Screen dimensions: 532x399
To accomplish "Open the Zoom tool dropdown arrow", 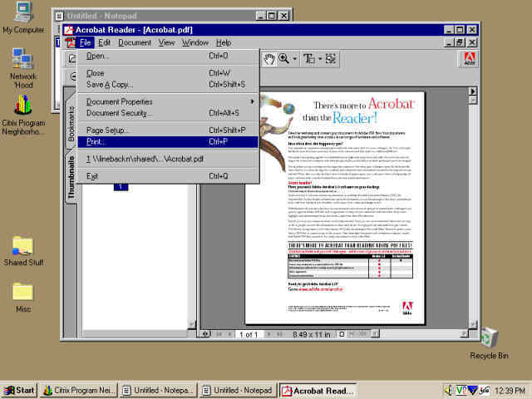I will click(294, 58).
